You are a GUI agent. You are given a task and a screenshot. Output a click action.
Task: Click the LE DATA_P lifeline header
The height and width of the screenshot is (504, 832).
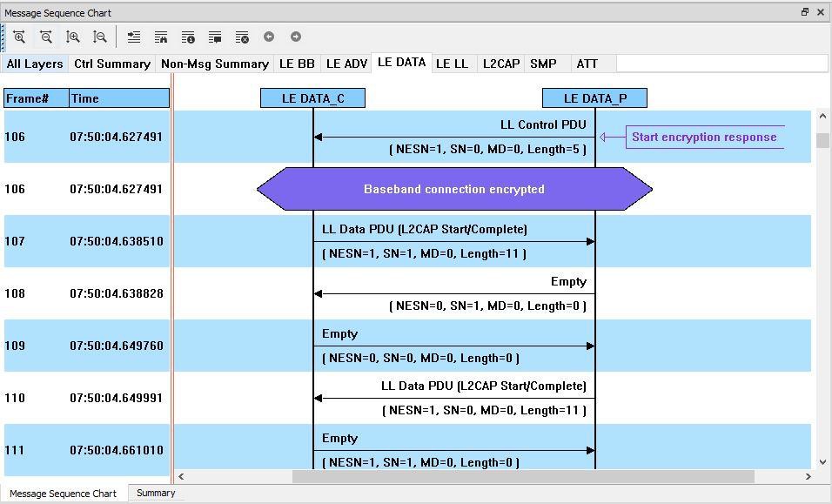594,98
